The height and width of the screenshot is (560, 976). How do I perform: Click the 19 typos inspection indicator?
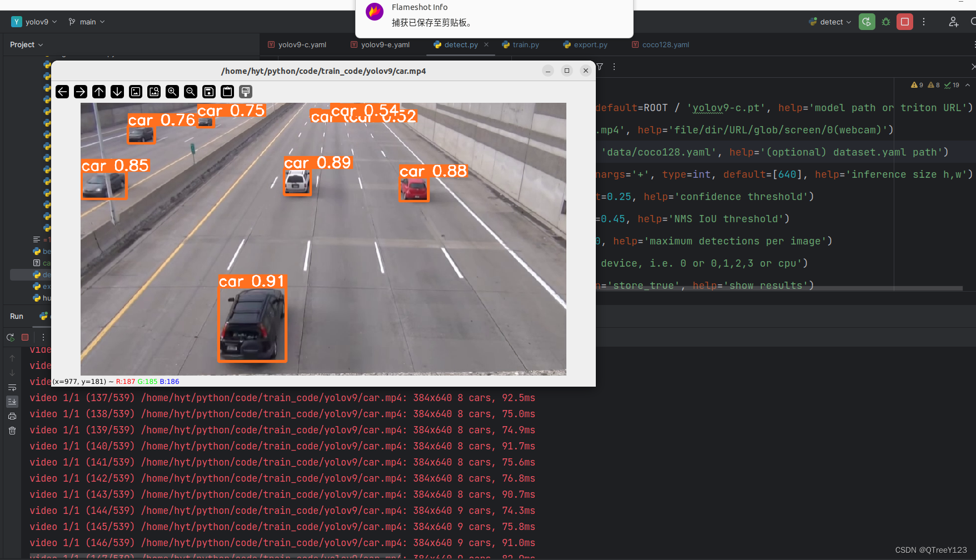pyautogui.click(x=952, y=85)
